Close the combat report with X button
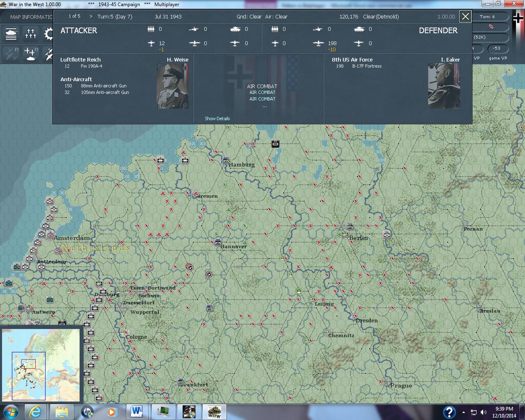 coord(465,16)
